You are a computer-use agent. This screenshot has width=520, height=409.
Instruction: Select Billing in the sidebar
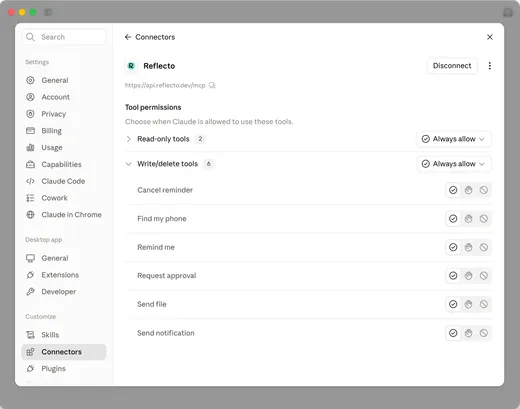click(x=64, y=131)
